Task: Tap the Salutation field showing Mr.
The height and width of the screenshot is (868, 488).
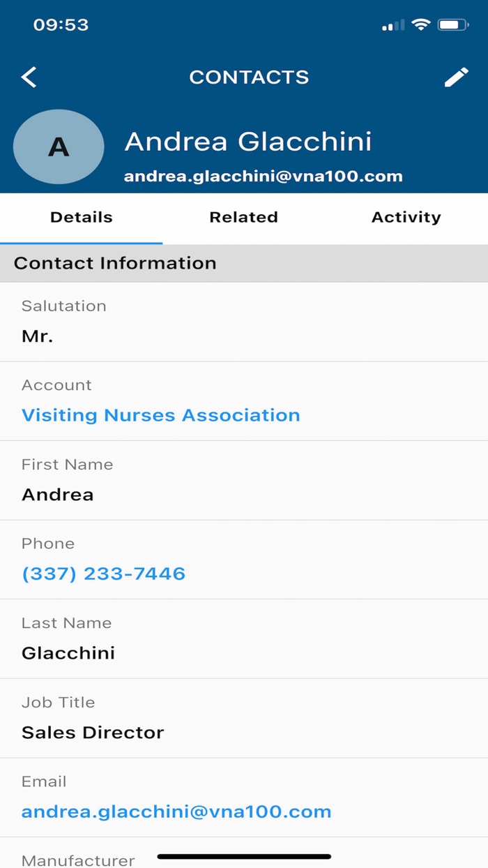Action: 38,336
